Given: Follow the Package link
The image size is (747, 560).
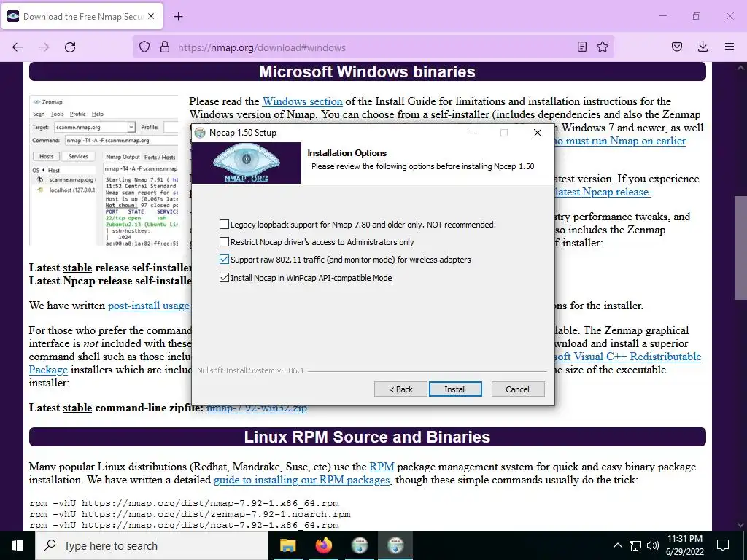Looking at the screenshot, I should 48,370.
